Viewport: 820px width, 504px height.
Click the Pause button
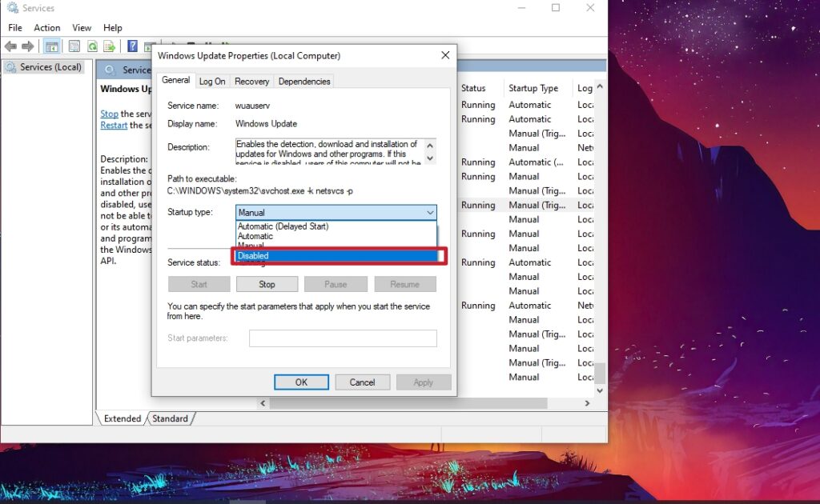(336, 284)
